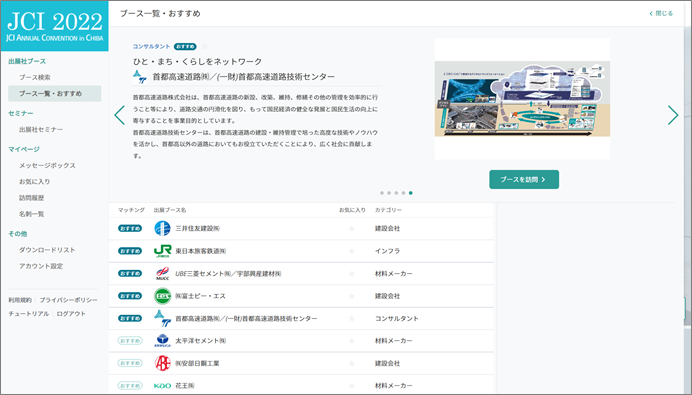Click the JCI 2022 convention logo

click(55, 26)
